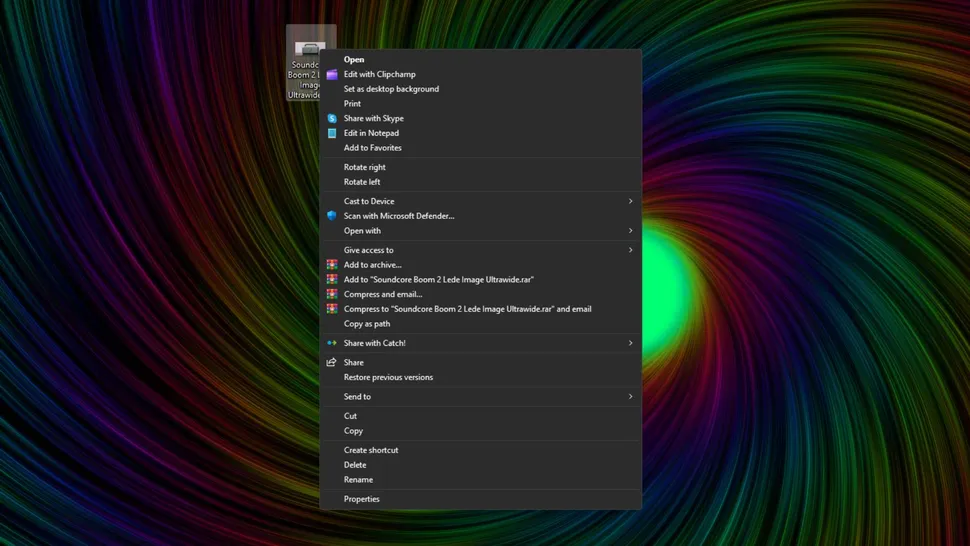Expand the Open with submenu arrow
This screenshot has width=970, height=546.
tap(630, 231)
